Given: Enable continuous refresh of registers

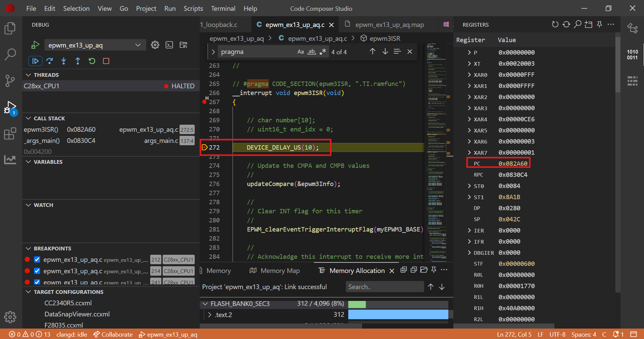Looking at the screenshot, I should (567, 24).
